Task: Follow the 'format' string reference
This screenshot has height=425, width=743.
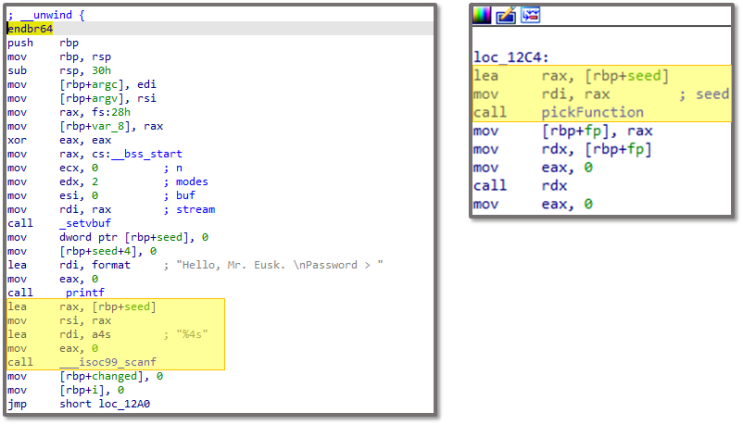Action: pos(111,265)
